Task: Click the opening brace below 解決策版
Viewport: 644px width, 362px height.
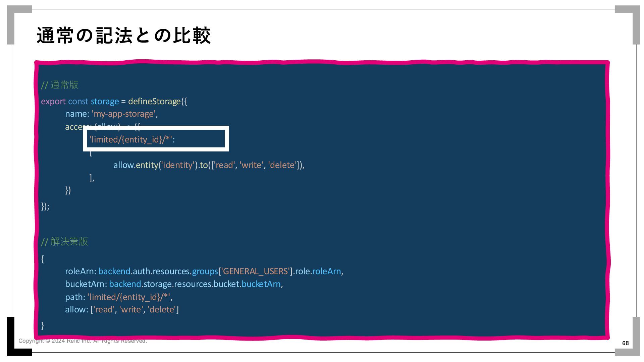Action: [43, 259]
